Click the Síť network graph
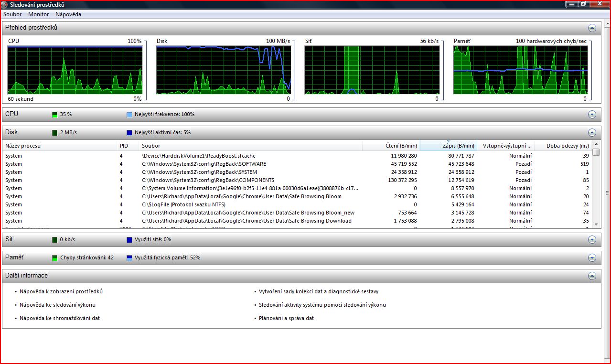611x364 pixels. pyautogui.click(x=372, y=70)
